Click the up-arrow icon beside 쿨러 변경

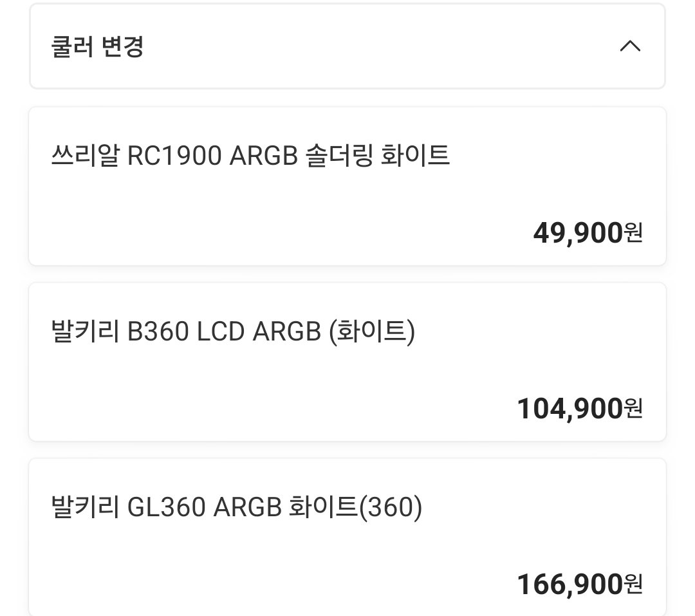point(630,46)
